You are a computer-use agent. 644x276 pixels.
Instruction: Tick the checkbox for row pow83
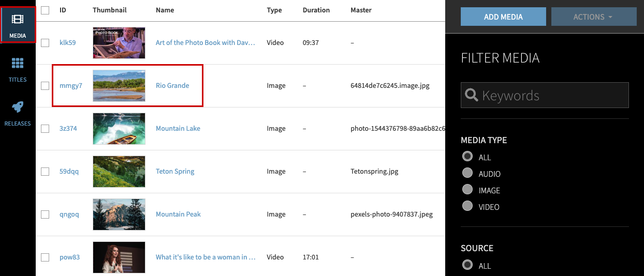45,257
